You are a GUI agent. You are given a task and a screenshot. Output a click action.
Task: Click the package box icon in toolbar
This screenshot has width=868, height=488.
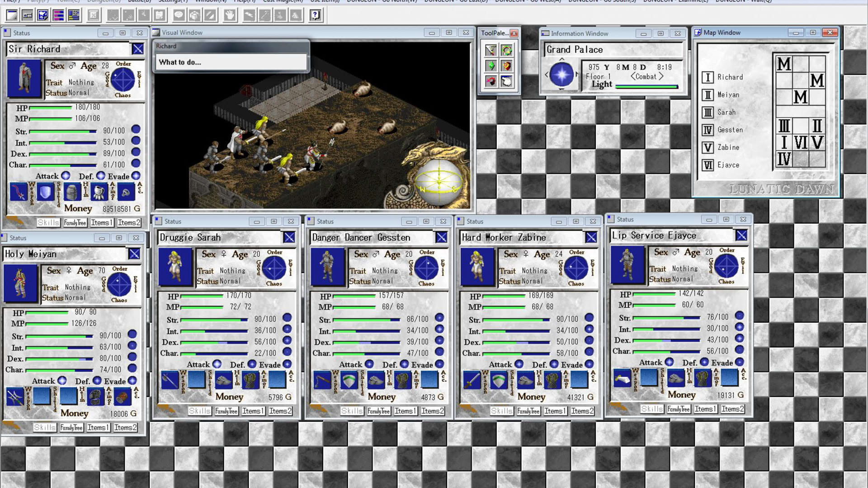[194, 15]
